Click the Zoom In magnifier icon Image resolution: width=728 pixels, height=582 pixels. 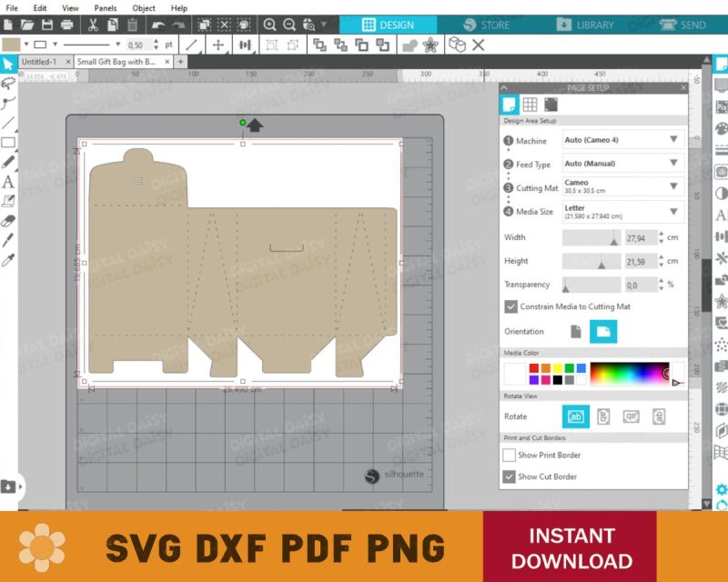pos(270,25)
